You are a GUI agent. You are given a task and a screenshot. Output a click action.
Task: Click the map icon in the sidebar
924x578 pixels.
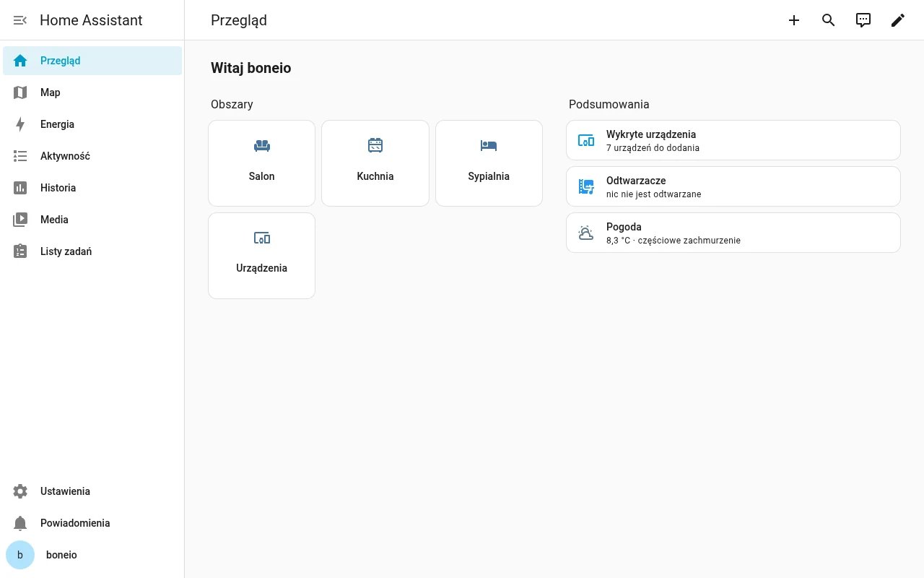[20, 92]
